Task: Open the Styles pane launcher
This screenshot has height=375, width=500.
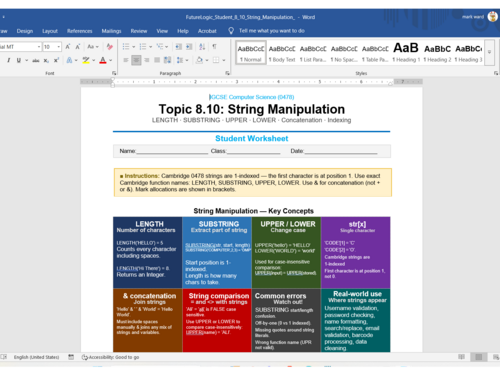Action: (x=496, y=73)
